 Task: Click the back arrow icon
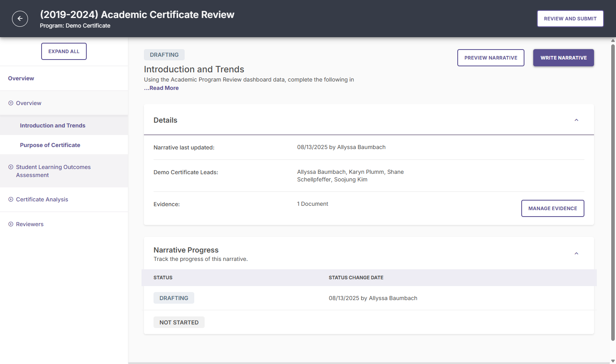pyautogui.click(x=20, y=19)
